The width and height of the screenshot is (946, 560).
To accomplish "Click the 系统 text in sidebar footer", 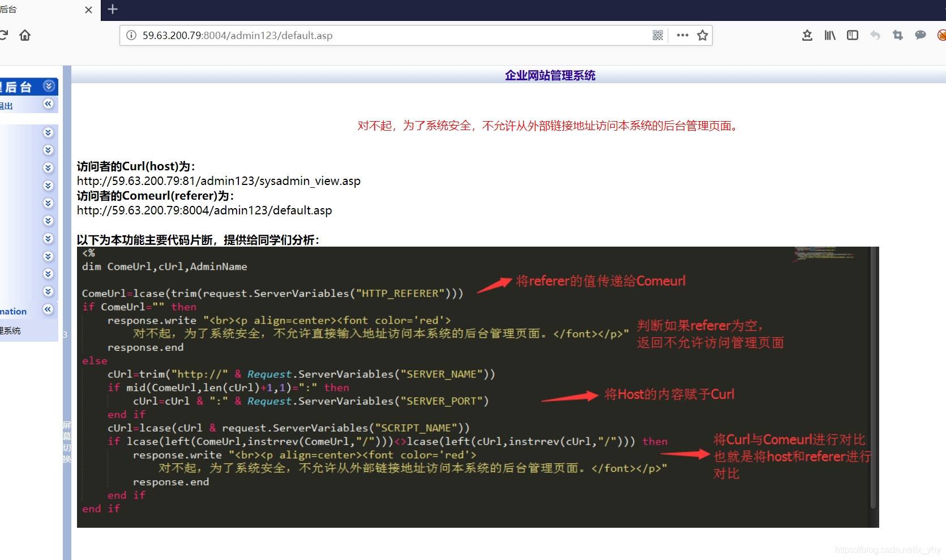I will tap(10, 330).
